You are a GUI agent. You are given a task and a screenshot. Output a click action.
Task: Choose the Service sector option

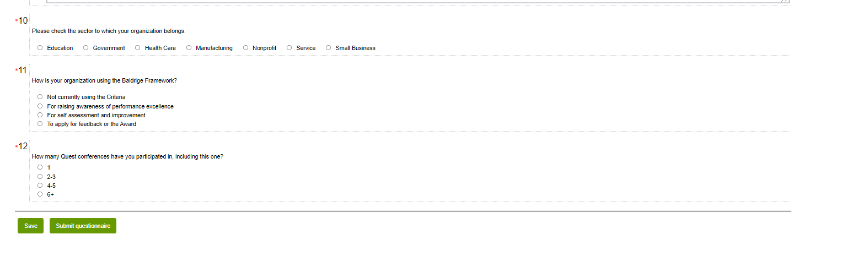[x=289, y=48]
